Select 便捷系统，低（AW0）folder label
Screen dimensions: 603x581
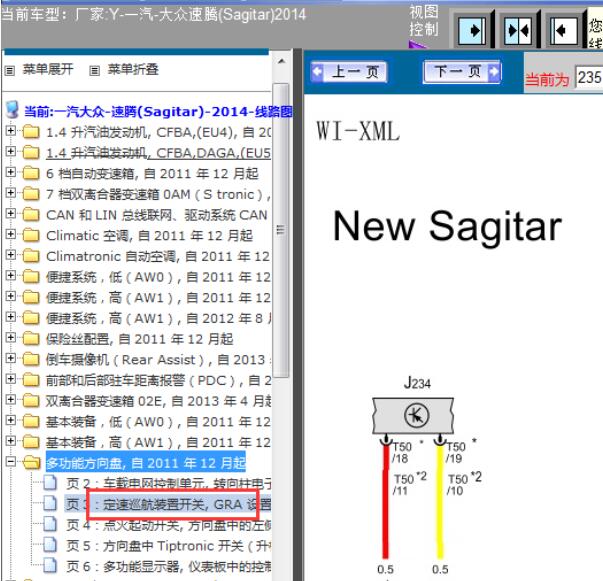coord(158,277)
